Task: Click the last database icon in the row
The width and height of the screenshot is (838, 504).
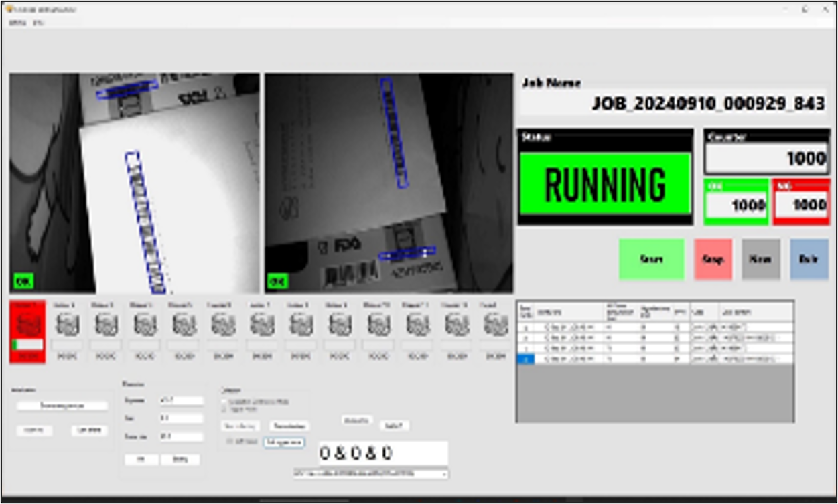Action: click(x=495, y=325)
